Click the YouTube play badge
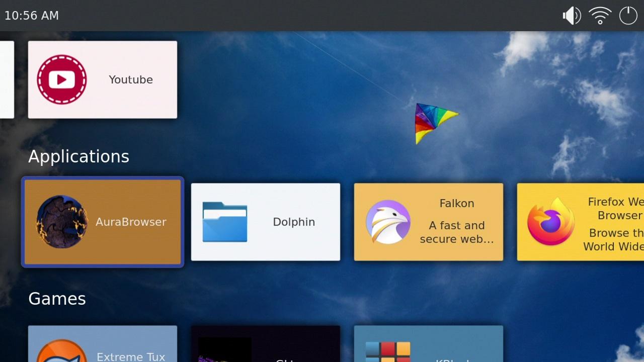 61,79
